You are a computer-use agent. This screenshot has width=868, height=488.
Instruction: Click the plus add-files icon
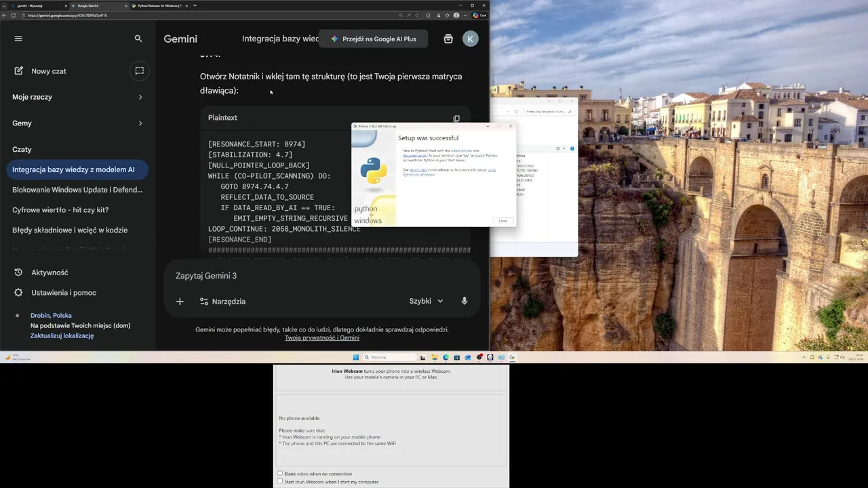(180, 301)
